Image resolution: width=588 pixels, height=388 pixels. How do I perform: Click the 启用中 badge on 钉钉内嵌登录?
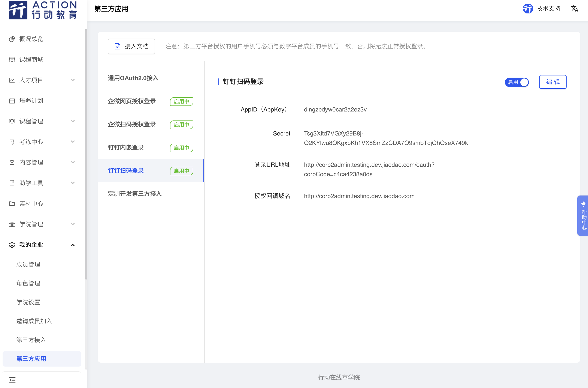coord(181,148)
